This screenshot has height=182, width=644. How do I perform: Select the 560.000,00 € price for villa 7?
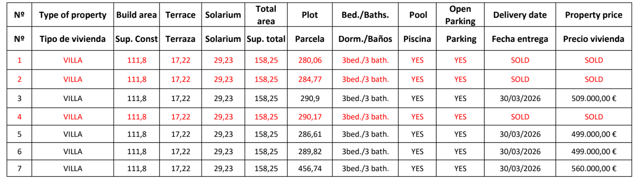[x=594, y=169]
